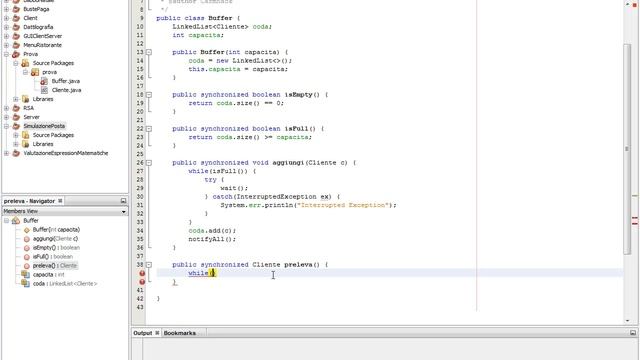
Task: Click the prova package icon
Action: (35, 72)
